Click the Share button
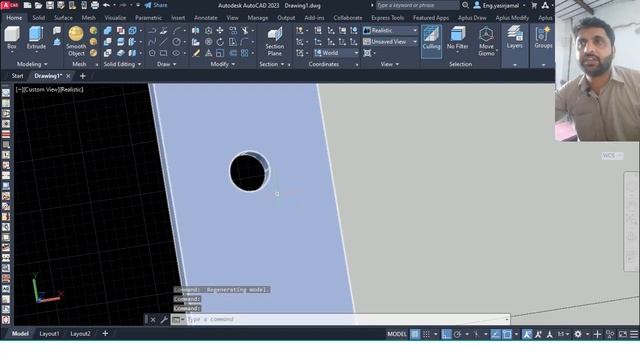640x360 pixels. tap(156, 5)
